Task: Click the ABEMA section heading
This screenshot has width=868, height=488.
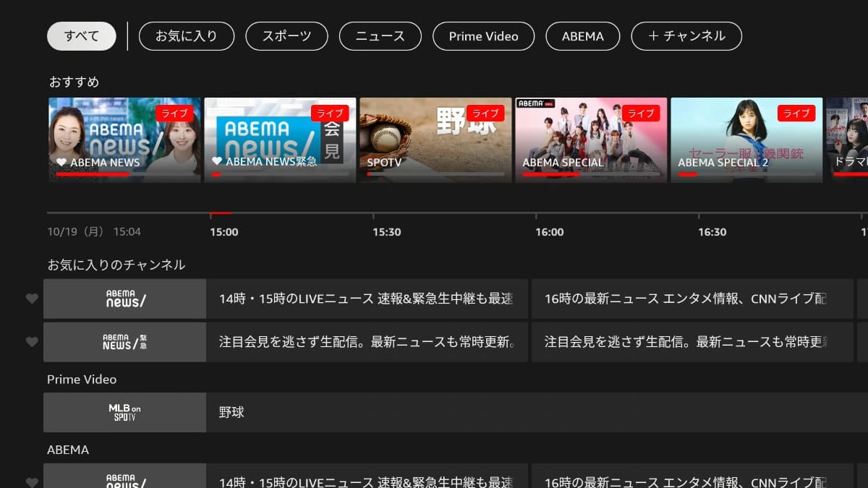Action: pos(68,450)
